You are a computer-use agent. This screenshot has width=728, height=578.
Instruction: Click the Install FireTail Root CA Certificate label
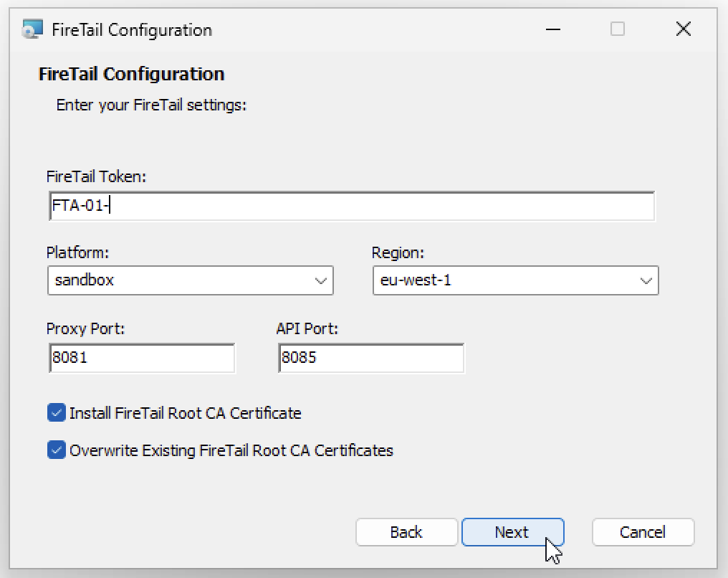click(x=185, y=413)
